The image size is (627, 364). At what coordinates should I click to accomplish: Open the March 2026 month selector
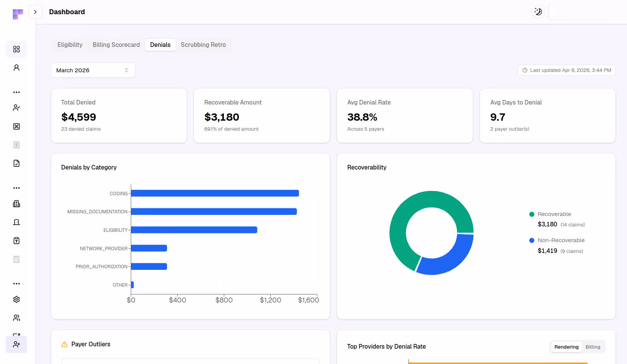(93, 70)
